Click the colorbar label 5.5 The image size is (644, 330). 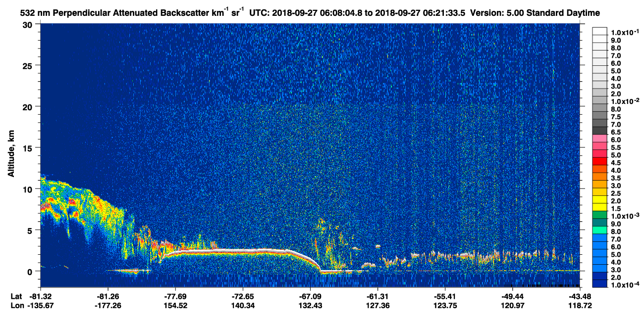616,147
